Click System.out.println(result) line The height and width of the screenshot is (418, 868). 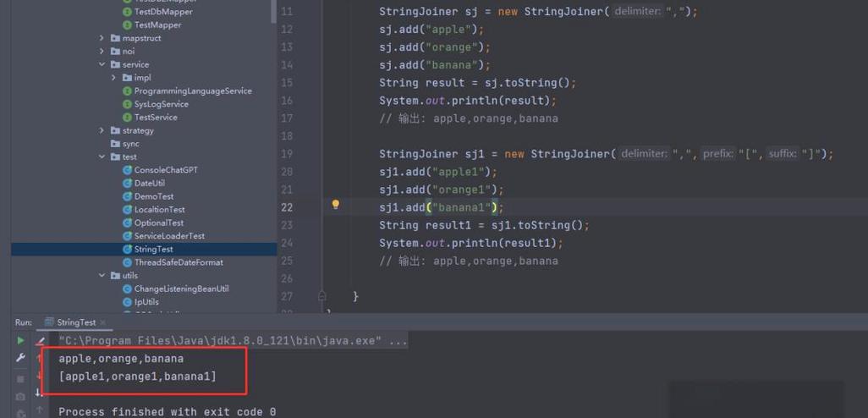(468, 100)
